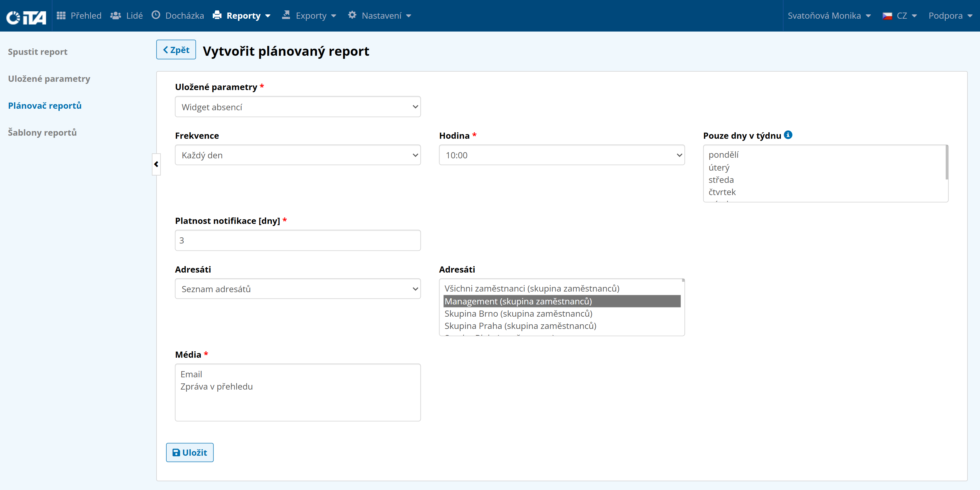Click the Platnost notifikace days field
Viewport: 980px width, 490px height.
(x=298, y=240)
